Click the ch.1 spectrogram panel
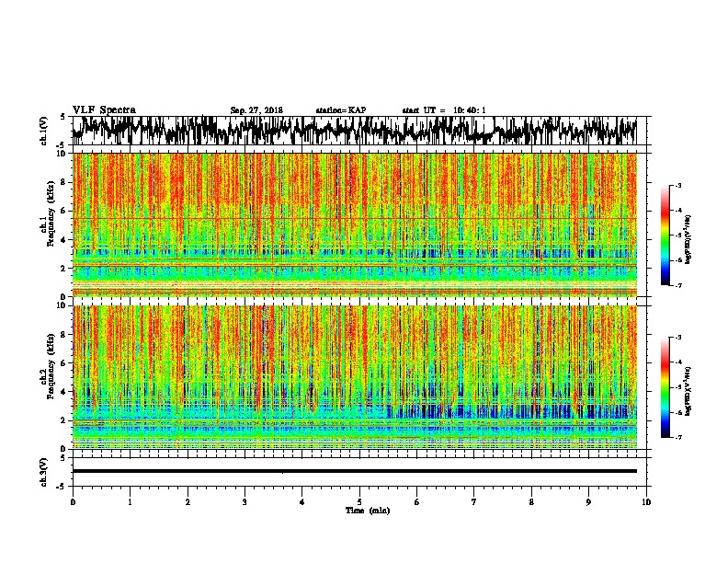The height and width of the screenshot is (563, 728). tap(355, 224)
